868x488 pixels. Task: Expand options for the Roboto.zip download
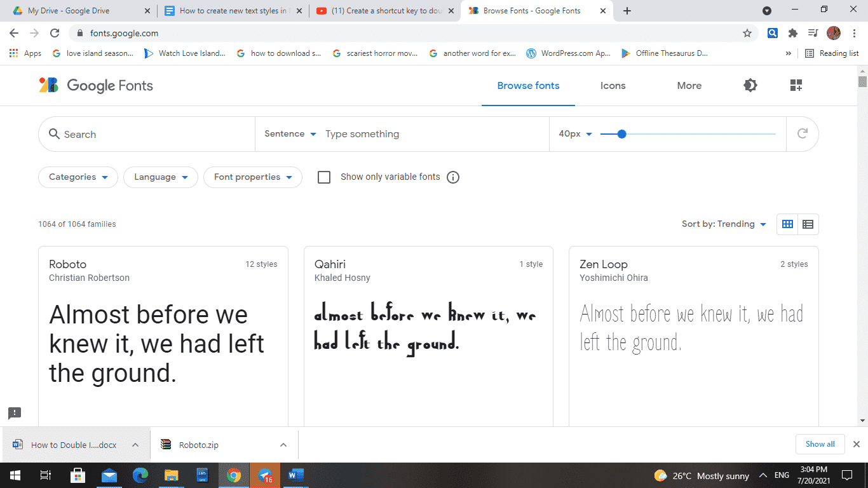(x=283, y=445)
